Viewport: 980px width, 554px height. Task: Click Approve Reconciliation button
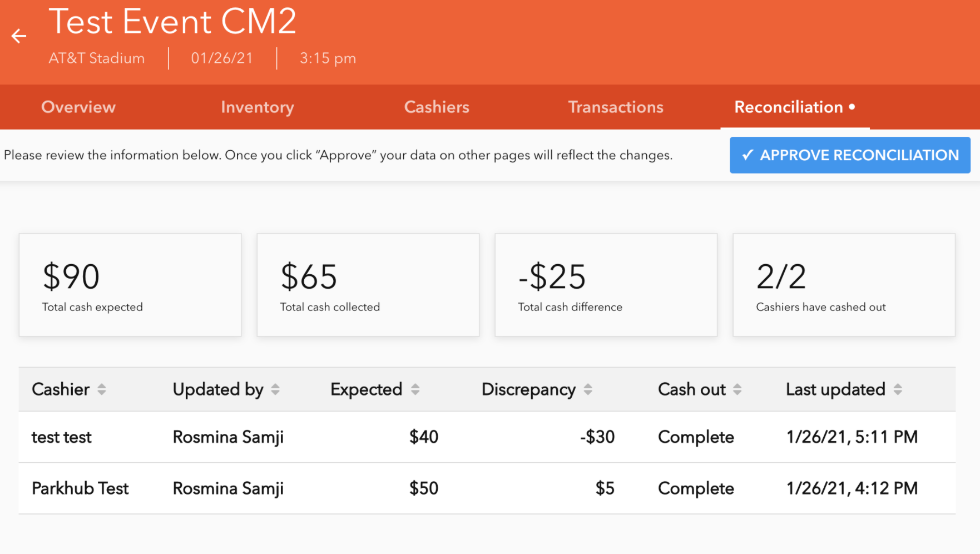(x=850, y=155)
